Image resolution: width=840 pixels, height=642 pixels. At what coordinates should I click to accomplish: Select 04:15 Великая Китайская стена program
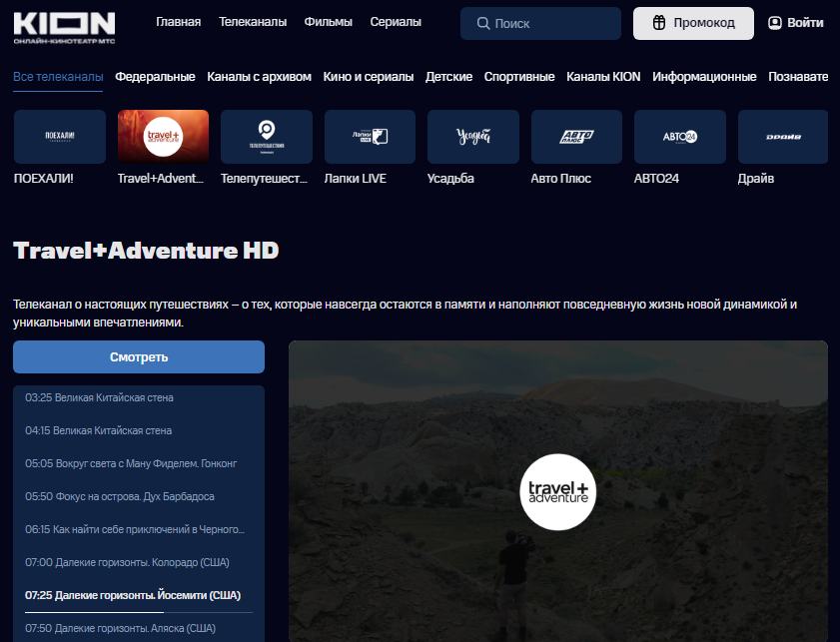(99, 430)
